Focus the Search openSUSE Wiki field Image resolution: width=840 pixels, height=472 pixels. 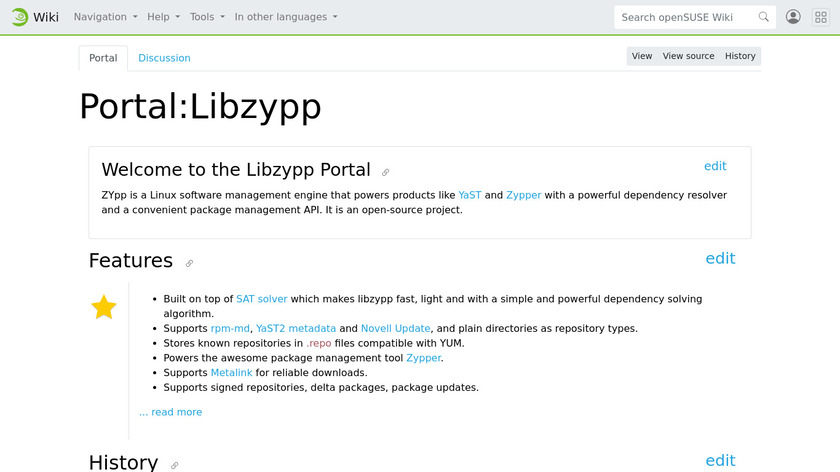coord(685,17)
